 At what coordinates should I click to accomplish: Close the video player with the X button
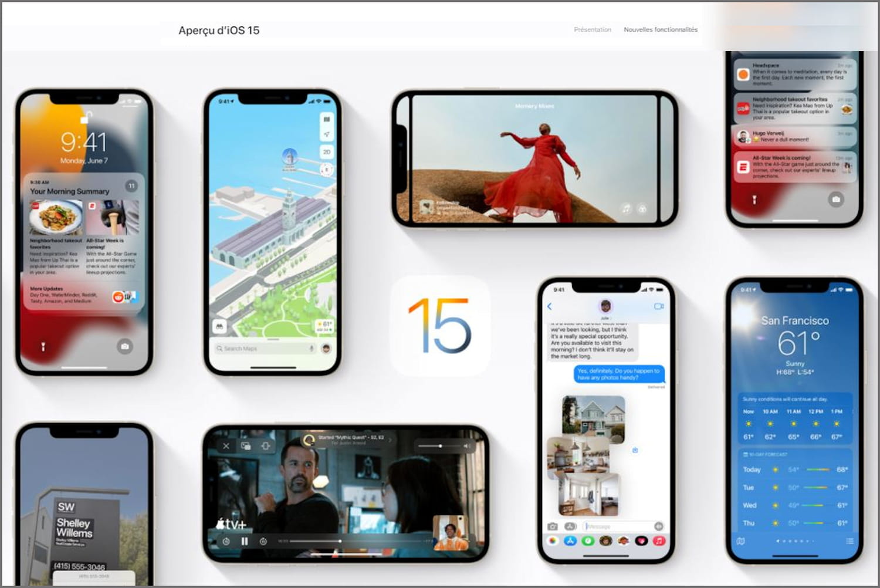pos(226,446)
